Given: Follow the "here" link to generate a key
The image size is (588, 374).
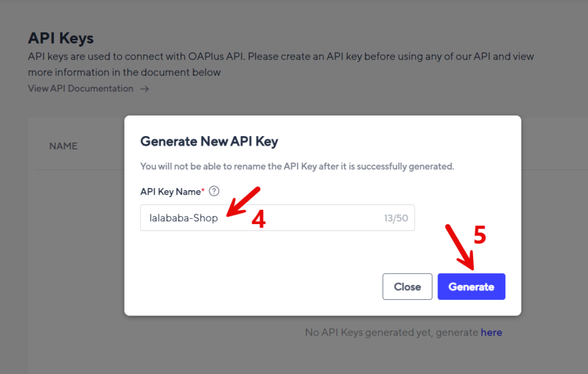Looking at the screenshot, I should click(491, 332).
